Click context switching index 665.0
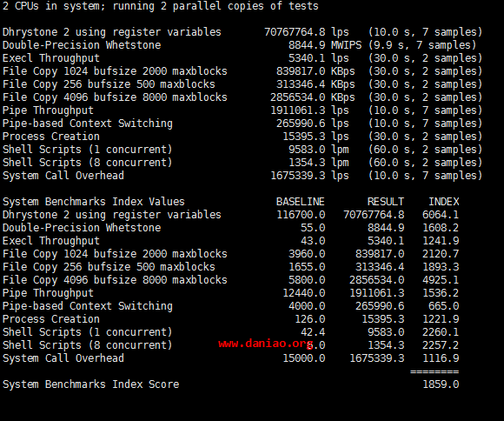Screen dimensions: 504x421 443,306
